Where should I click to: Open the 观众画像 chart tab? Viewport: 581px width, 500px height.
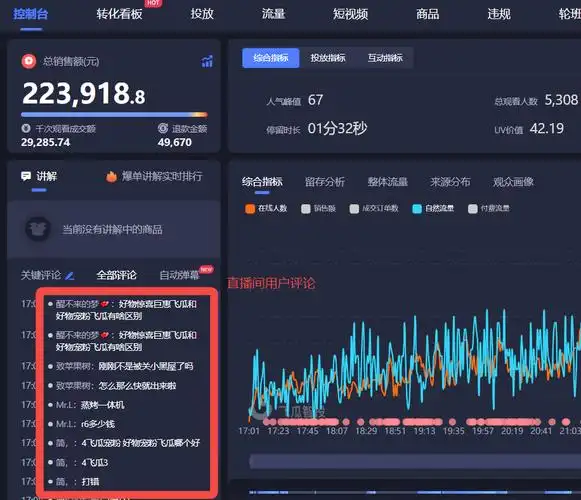pos(513,182)
